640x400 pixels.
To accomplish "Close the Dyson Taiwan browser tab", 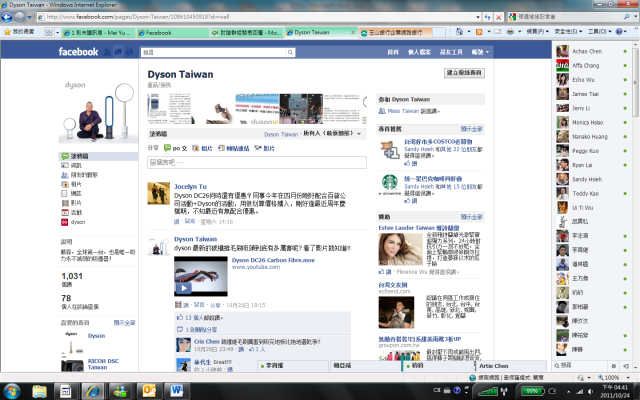I will [353, 33].
